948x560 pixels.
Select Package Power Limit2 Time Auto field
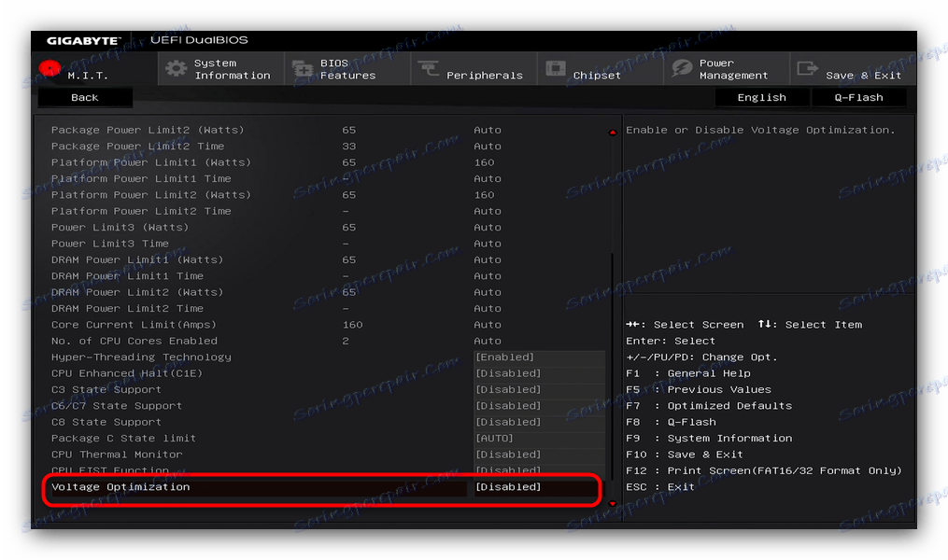488,147
